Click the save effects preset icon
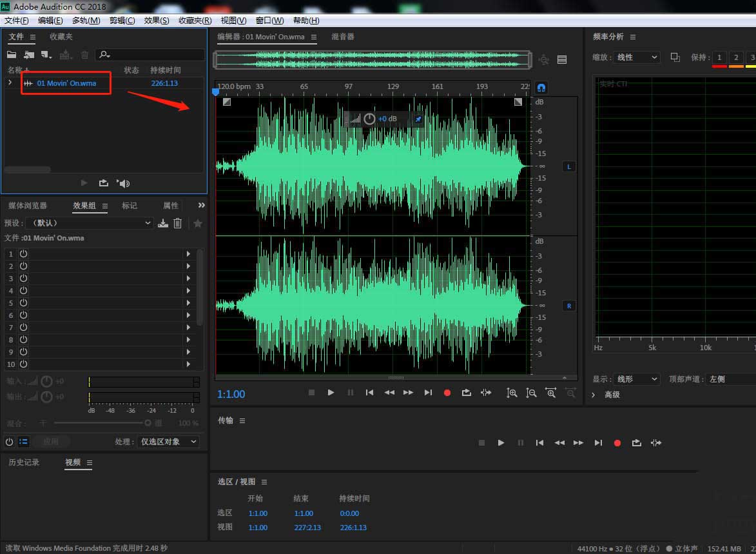Image resolution: width=756 pixels, height=554 pixels. point(163,223)
